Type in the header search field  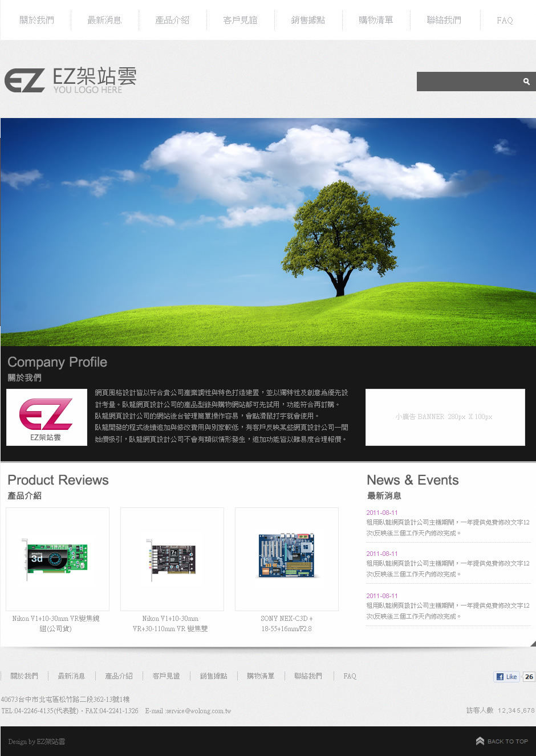[468, 82]
